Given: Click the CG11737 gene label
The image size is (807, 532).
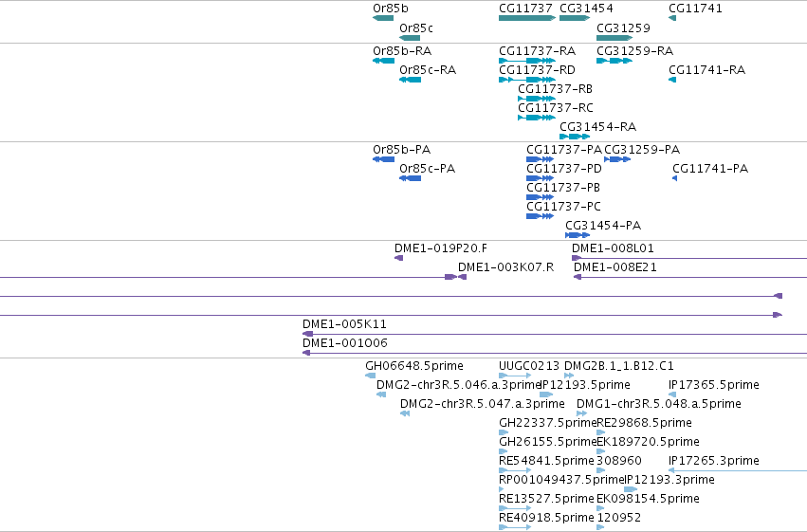Looking at the screenshot, I should [525, 9].
